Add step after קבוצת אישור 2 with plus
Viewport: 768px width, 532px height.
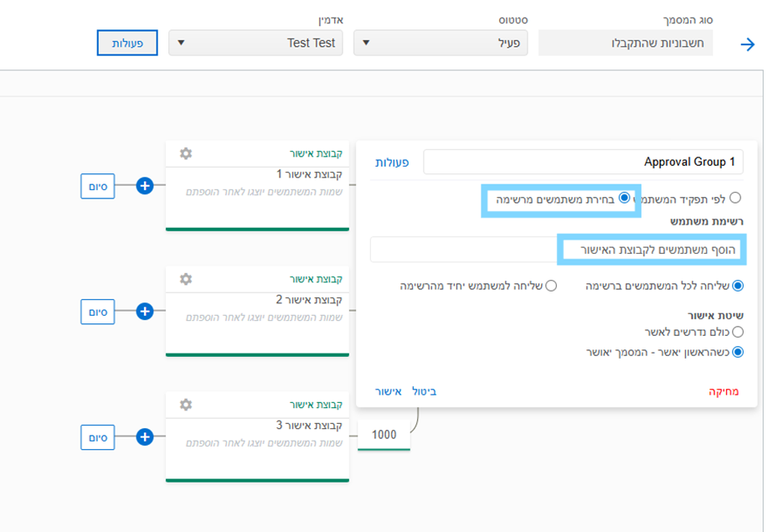click(x=145, y=311)
